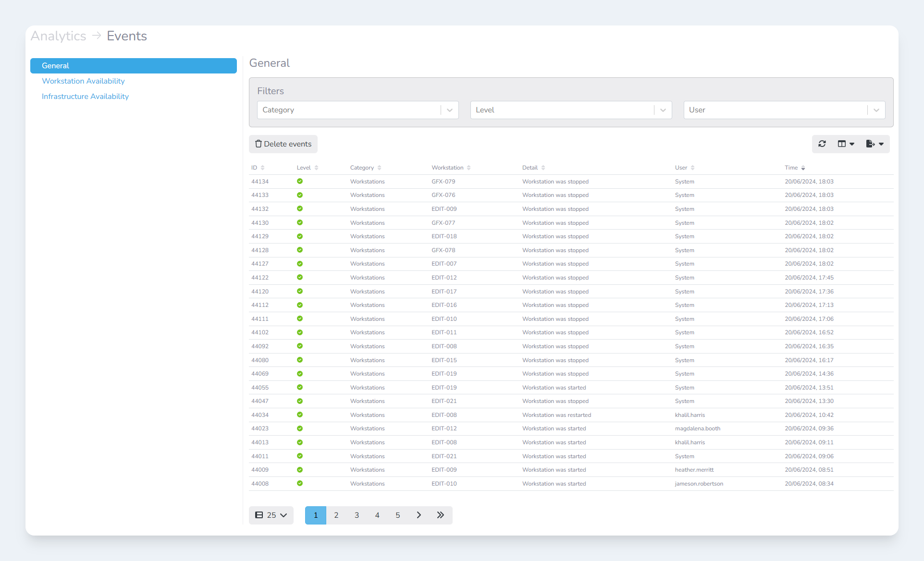Open Workstation Availability section
Viewport: 924px width, 561px height.
pos(83,81)
